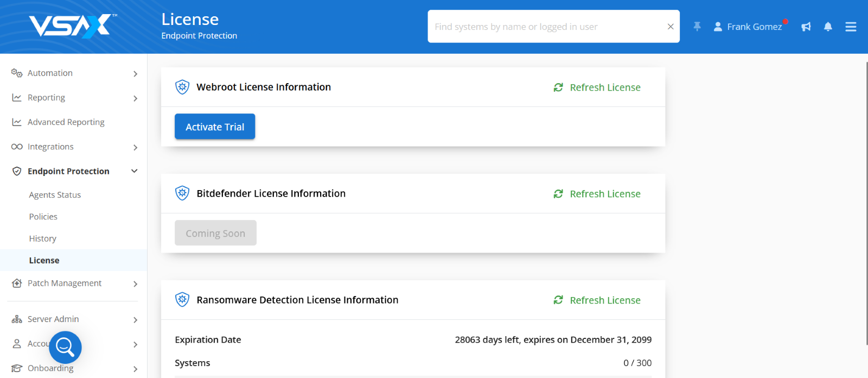Viewport: 868px width, 378px height.
Task: Click the Webroot License Information heading
Action: [264, 87]
